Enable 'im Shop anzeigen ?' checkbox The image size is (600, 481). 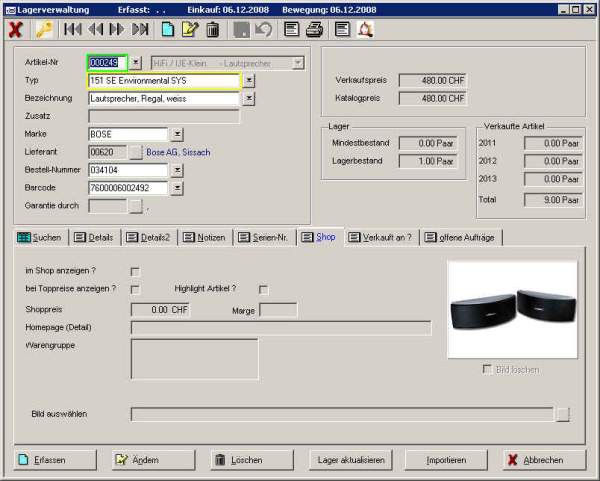(135, 271)
